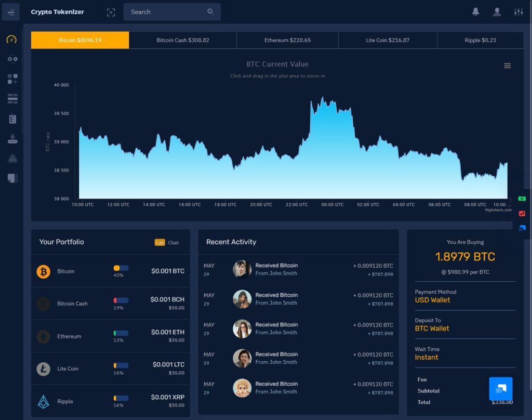The width and height of the screenshot is (532, 420).
Task: Open the widgets grid icon in sidebar
Action: click(11, 78)
